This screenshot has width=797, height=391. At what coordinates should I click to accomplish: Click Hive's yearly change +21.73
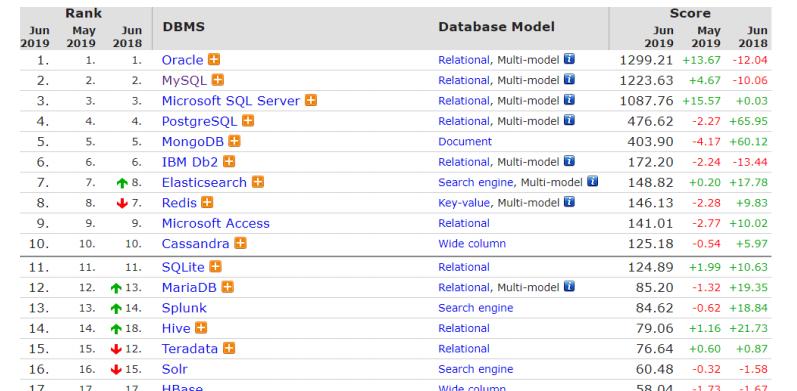pos(748,328)
